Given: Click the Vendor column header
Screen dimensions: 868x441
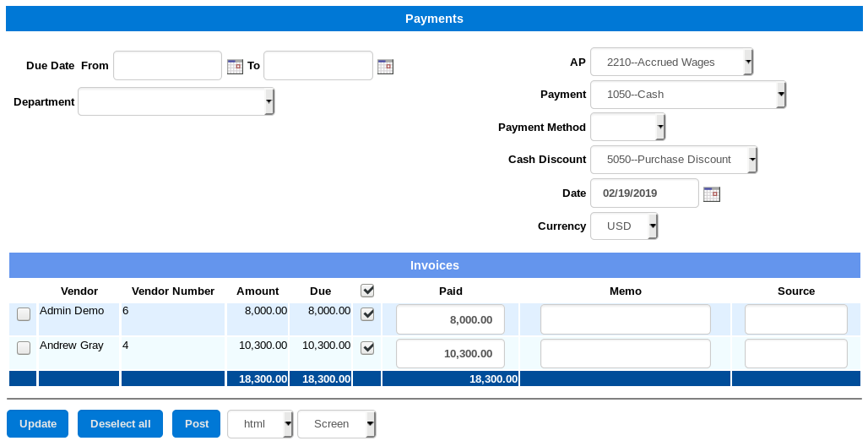Looking at the screenshot, I should click(79, 291).
